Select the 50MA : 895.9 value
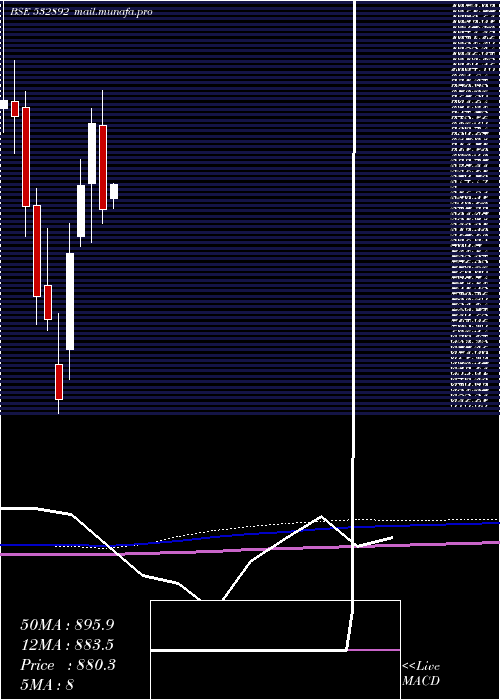500x700 pixels. tap(67, 625)
